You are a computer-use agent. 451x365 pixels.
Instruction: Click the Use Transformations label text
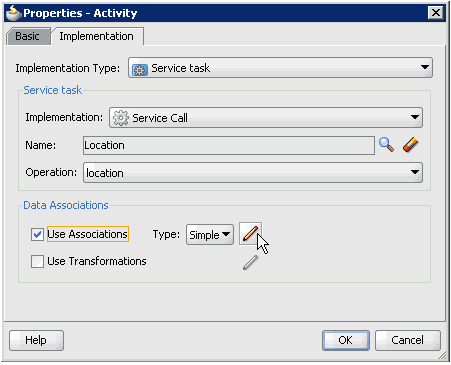[x=97, y=261]
